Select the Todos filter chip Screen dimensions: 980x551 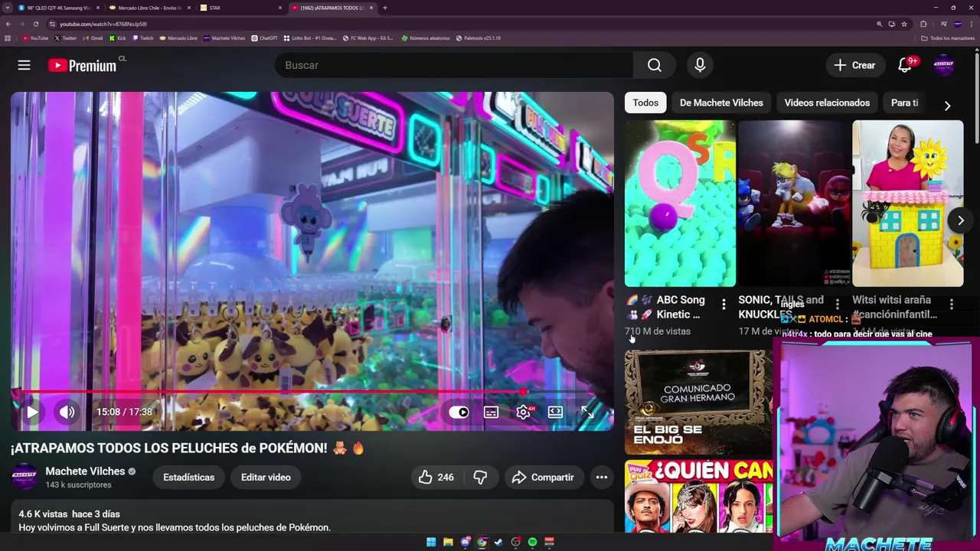click(x=645, y=103)
